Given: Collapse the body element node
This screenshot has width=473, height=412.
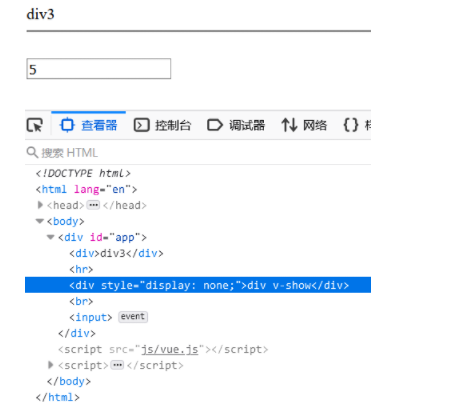Looking at the screenshot, I should [40, 221].
